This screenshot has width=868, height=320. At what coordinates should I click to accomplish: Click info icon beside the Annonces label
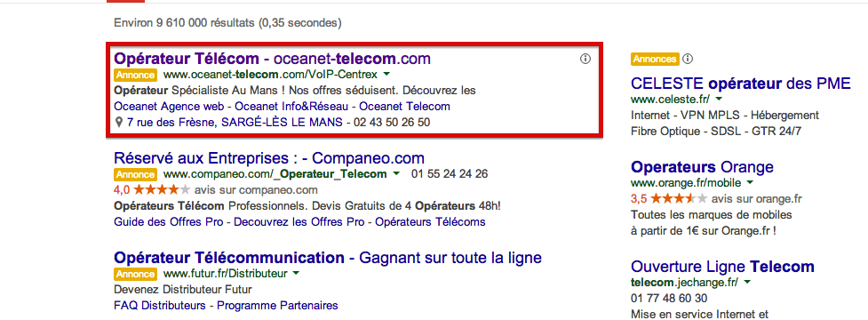(688, 59)
